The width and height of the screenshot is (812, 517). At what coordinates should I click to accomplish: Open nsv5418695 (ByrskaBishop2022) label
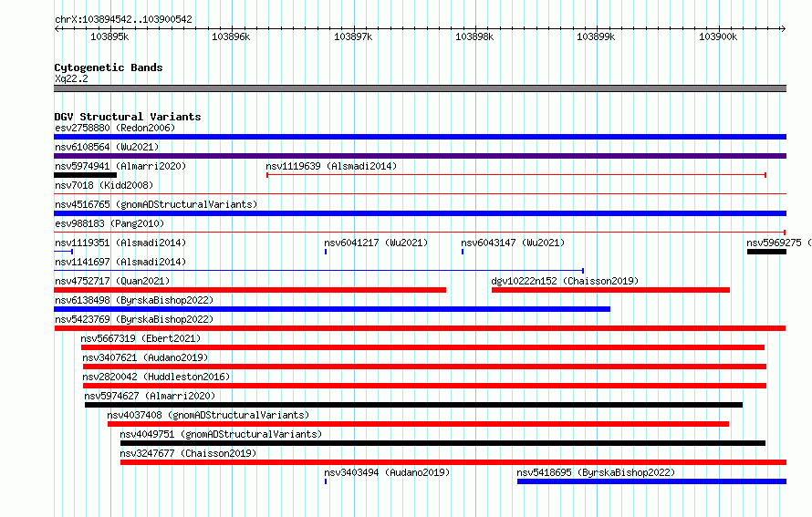[x=596, y=472]
